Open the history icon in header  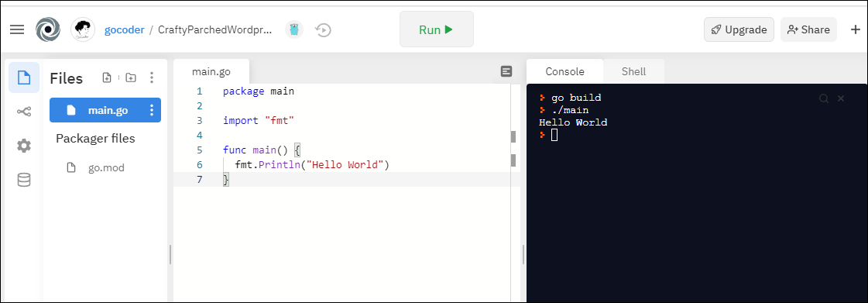point(324,30)
